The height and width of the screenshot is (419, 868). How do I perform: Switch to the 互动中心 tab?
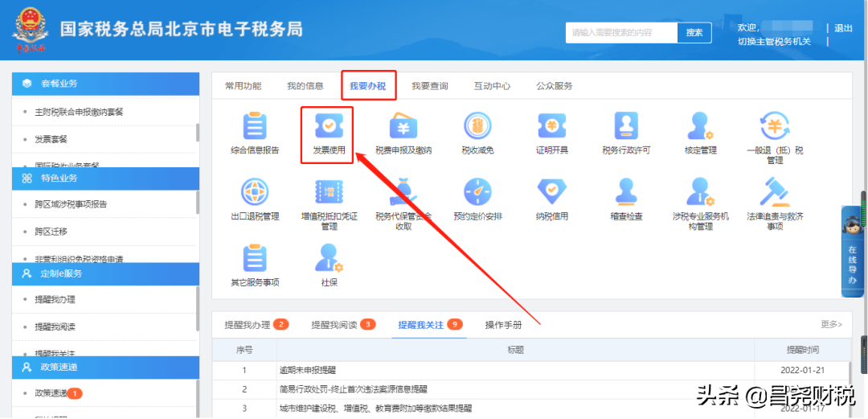[492, 86]
